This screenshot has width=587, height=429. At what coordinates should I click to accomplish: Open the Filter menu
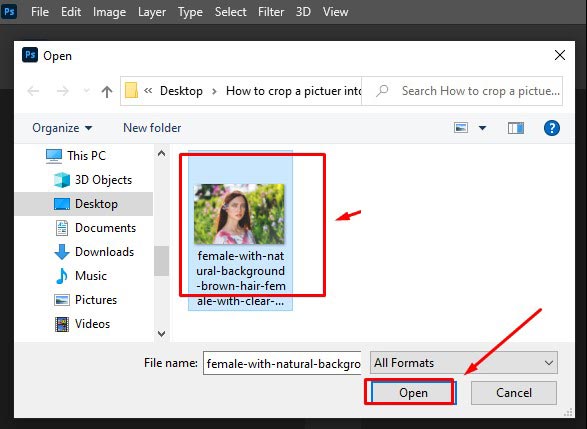click(x=271, y=12)
